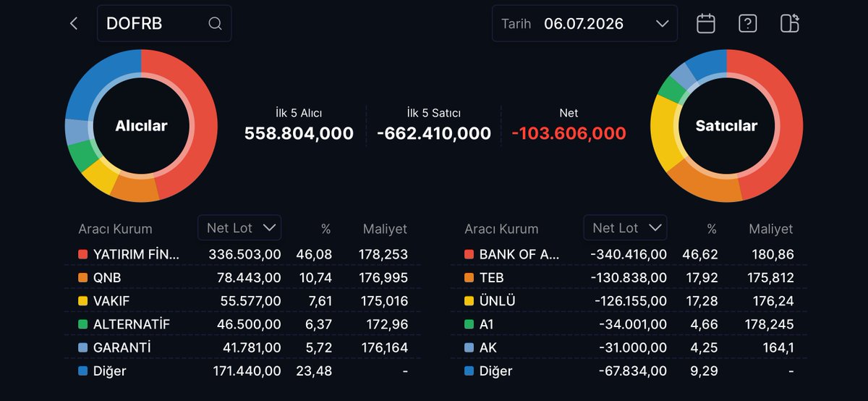Image resolution: width=868 pixels, height=401 pixels.
Task: Click the red Net value -103.606,000
Action: point(569,134)
